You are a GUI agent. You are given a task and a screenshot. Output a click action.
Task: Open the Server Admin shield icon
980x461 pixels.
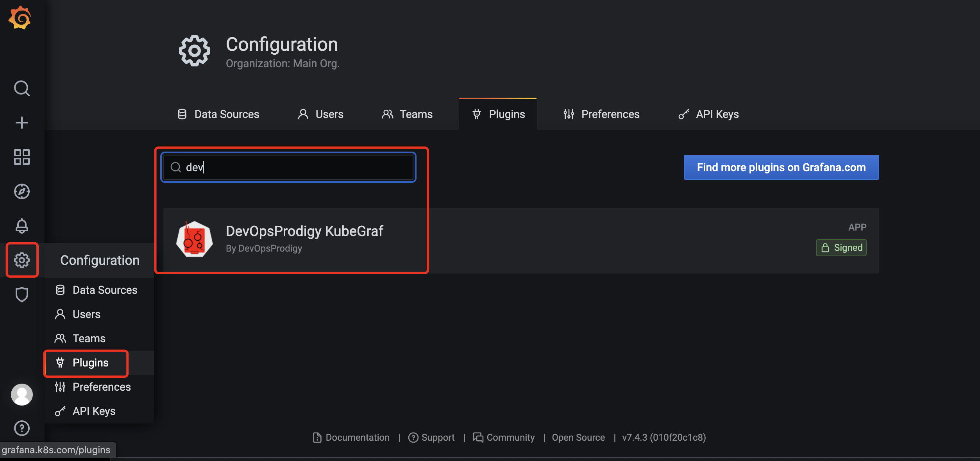pyautogui.click(x=22, y=295)
